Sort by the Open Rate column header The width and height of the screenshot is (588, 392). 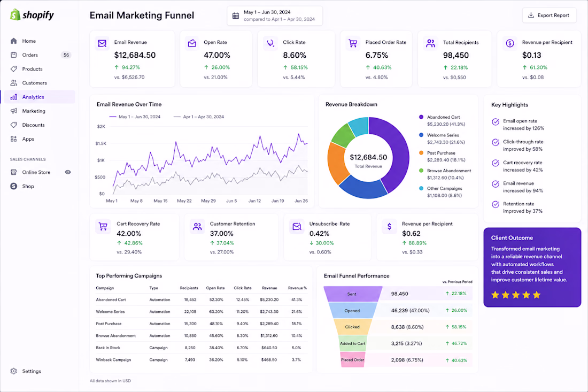tap(215, 288)
